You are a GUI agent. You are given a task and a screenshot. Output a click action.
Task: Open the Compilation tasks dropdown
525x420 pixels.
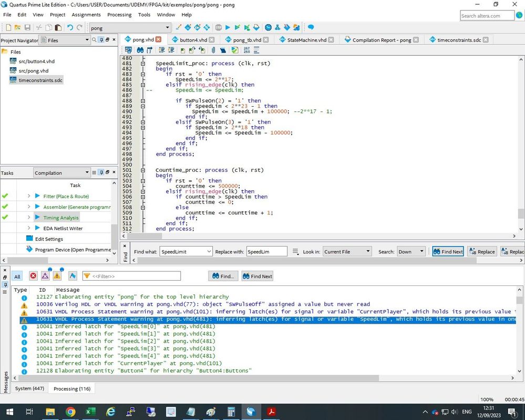[62, 173]
